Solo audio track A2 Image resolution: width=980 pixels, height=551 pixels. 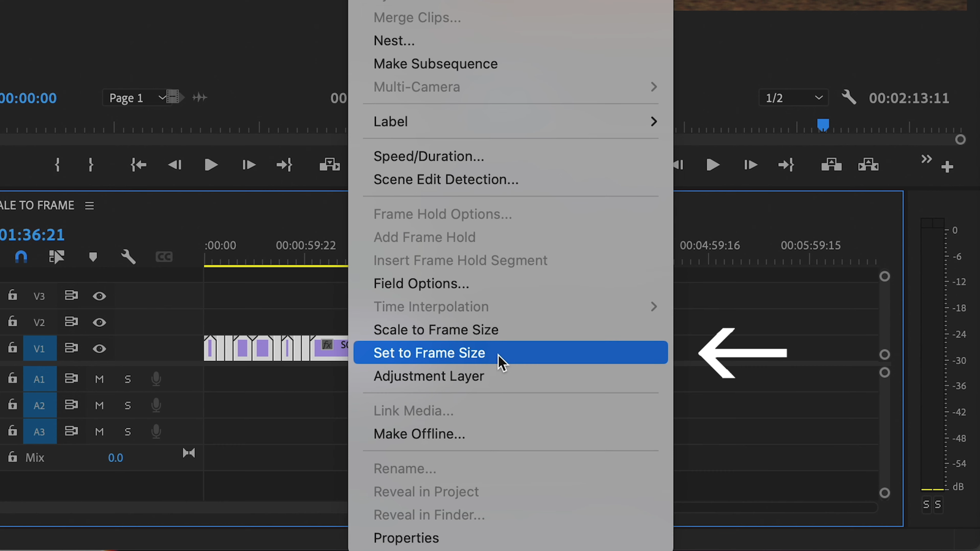127,405
